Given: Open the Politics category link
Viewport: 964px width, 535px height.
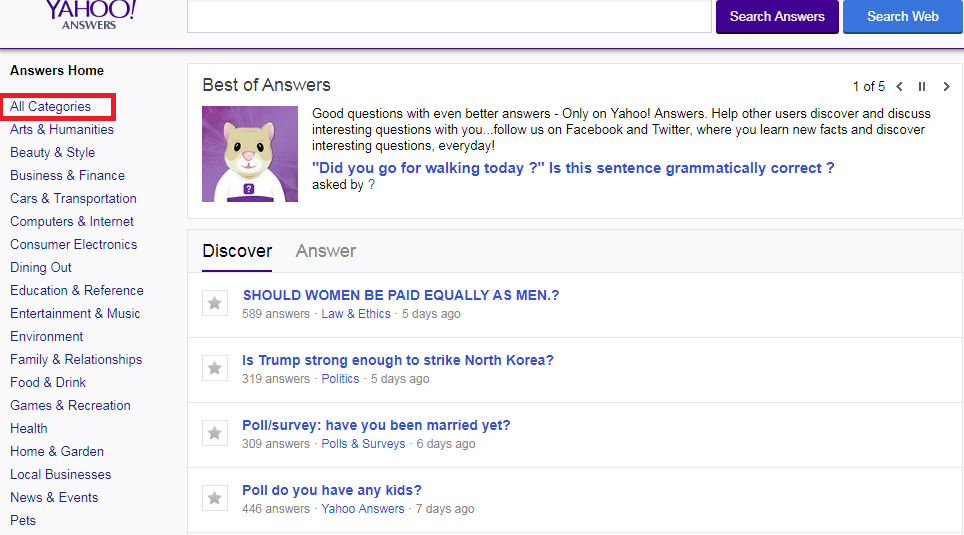Looking at the screenshot, I should click(340, 379).
